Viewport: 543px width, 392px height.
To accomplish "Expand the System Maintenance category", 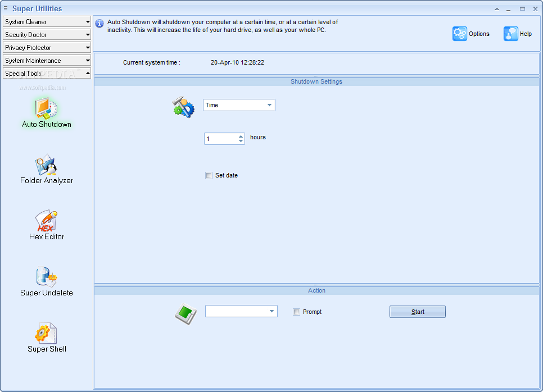I will tap(47, 61).
